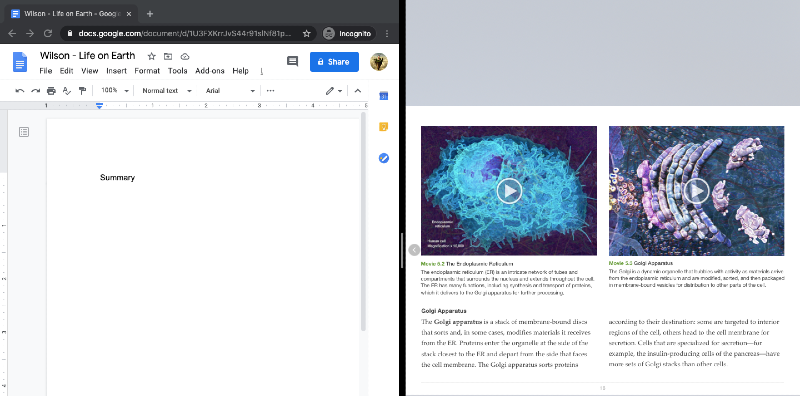
Task: Open the comment history icon
Action: pos(292,62)
